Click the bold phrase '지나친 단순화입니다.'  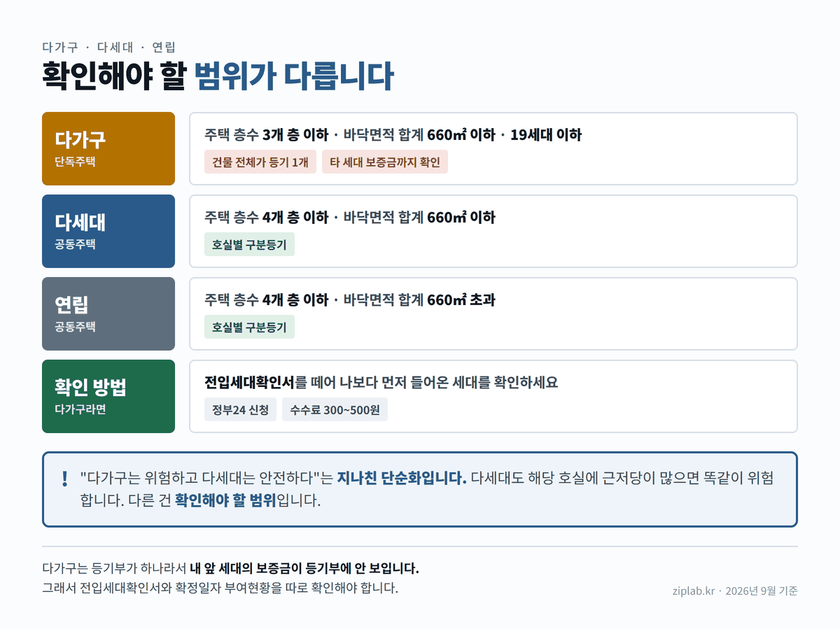402,478
